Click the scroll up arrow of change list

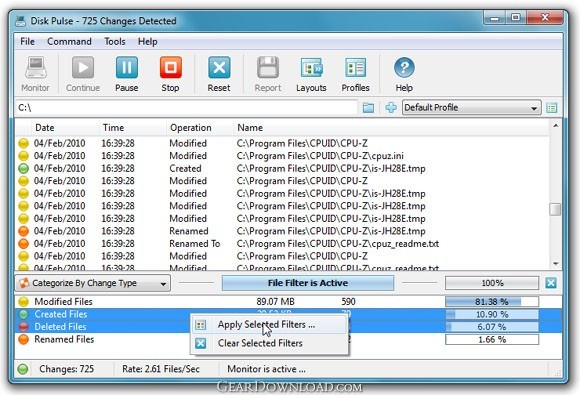tap(555, 126)
